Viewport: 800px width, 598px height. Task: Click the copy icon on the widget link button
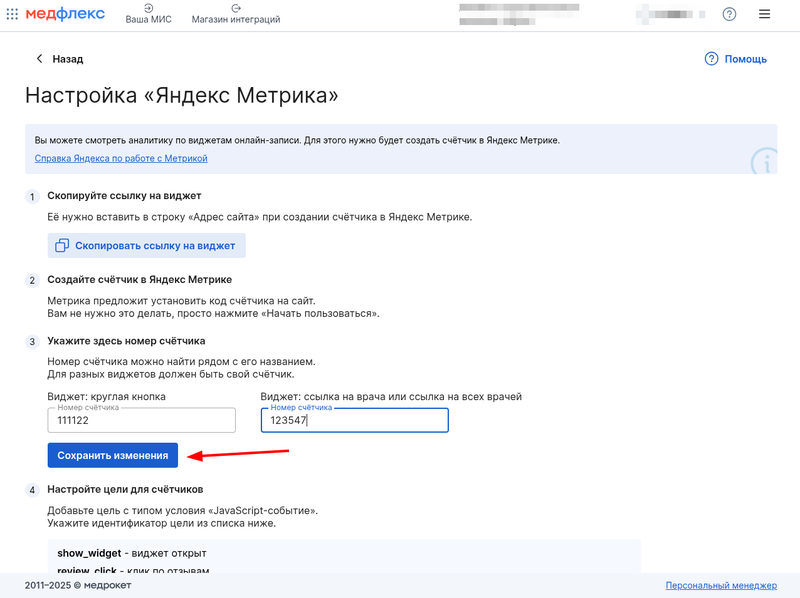pos(62,245)
